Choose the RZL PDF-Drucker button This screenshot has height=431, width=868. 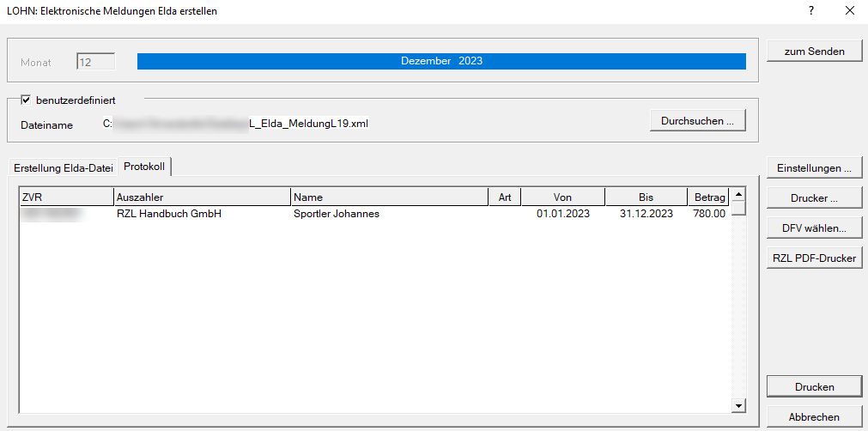click(x=814, y=258)
